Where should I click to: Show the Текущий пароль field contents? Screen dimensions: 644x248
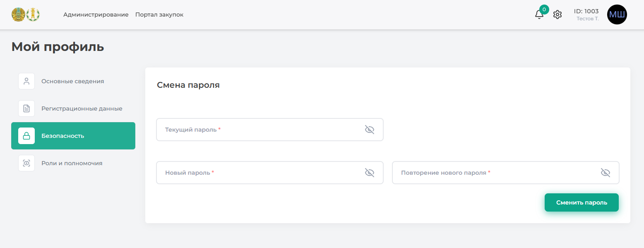369,130
